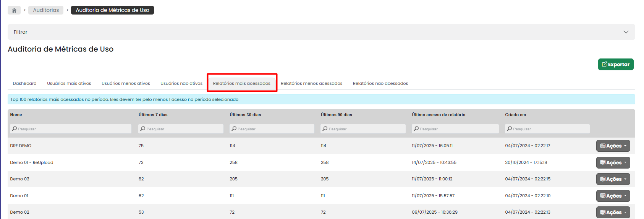Open the Auditorias breadcrumb link
Viewport: 644px width, 219px height.
pyautogui.click(x=46, y=10)
